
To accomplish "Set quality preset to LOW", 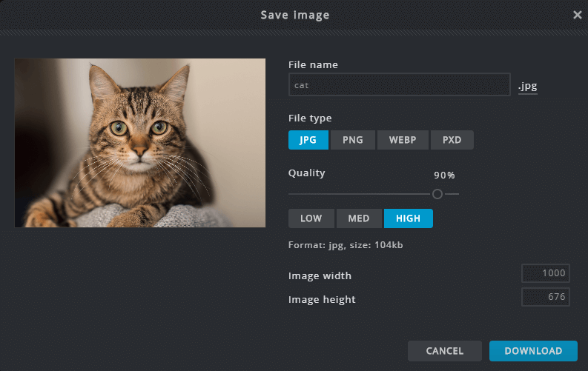I will pos(311,218).
